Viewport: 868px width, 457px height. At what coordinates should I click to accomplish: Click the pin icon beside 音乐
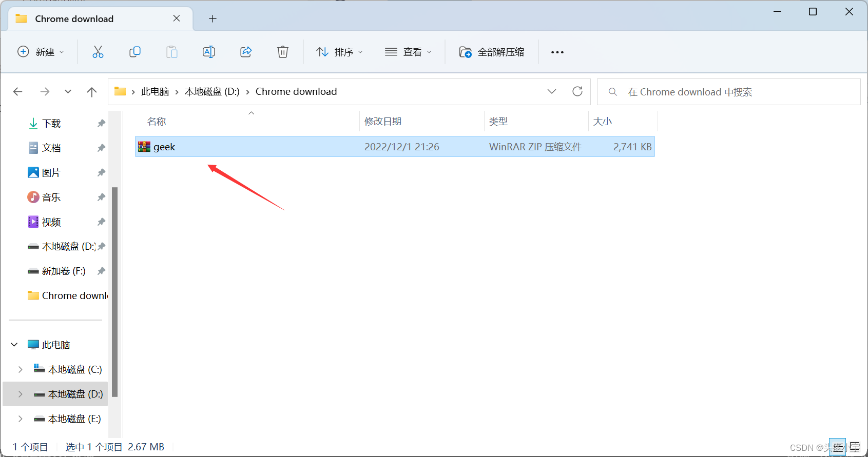(x=101, y=197)
